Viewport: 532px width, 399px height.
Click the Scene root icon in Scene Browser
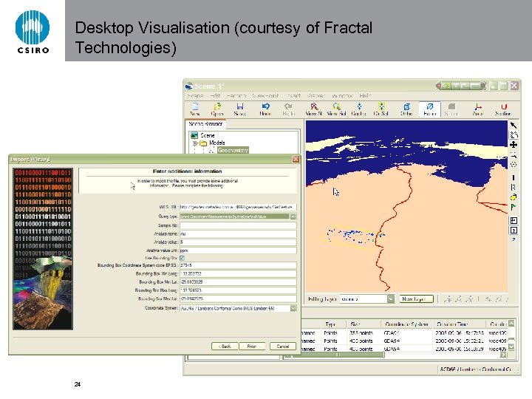coord(194,135)
